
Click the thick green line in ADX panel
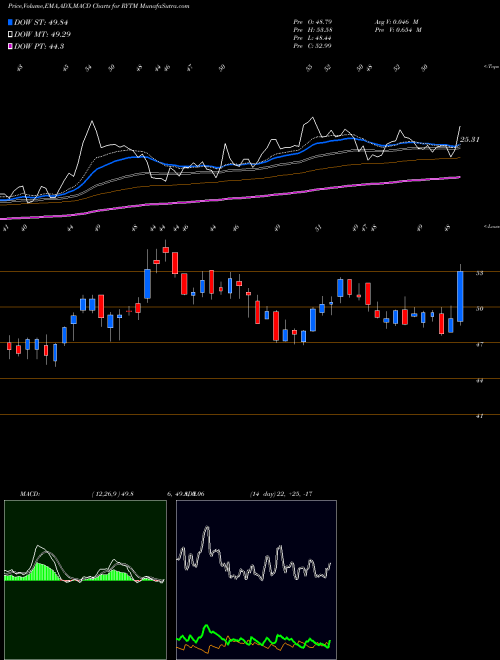[x=253, y=638]
